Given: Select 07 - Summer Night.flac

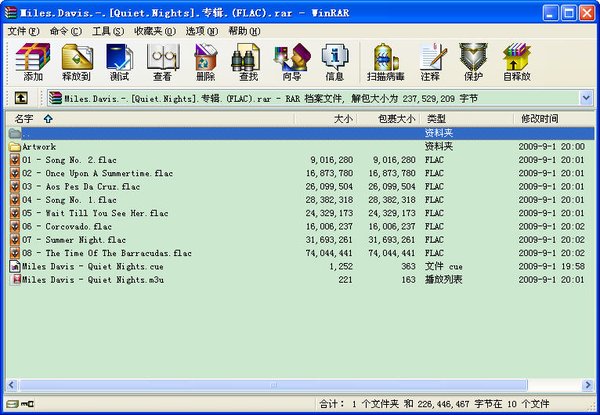Looking at the screenshot, I should [74, 240].
